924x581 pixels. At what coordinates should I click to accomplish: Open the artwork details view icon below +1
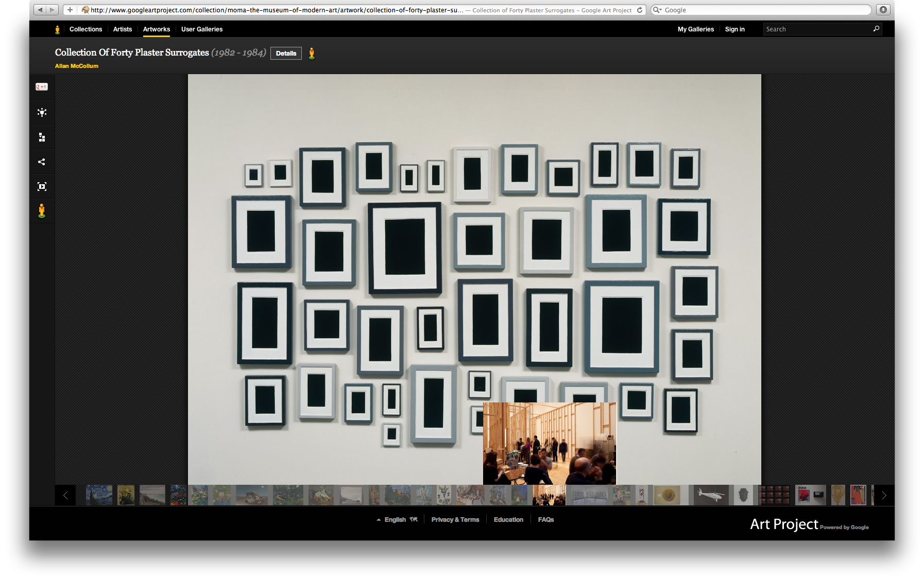tap(42, 112)
